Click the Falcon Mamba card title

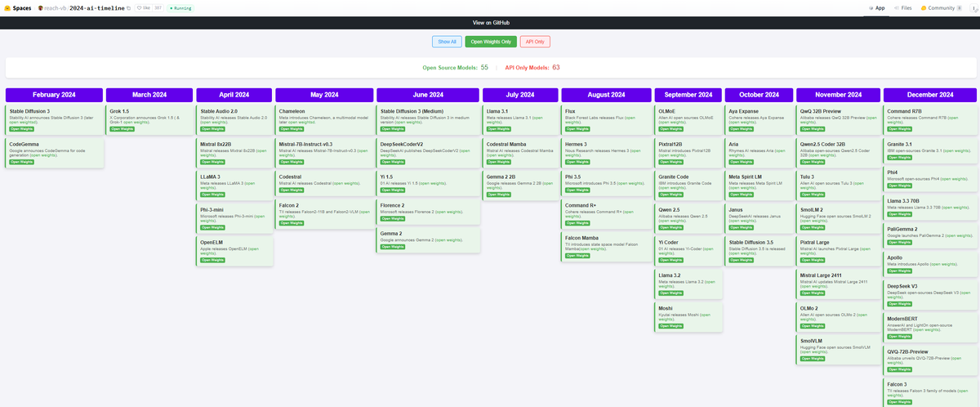(582, 238)
